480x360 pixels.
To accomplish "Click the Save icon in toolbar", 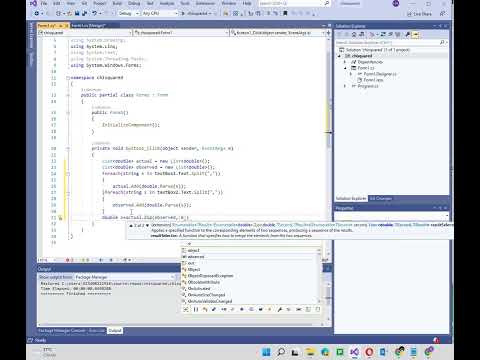I will pos(77,13).
